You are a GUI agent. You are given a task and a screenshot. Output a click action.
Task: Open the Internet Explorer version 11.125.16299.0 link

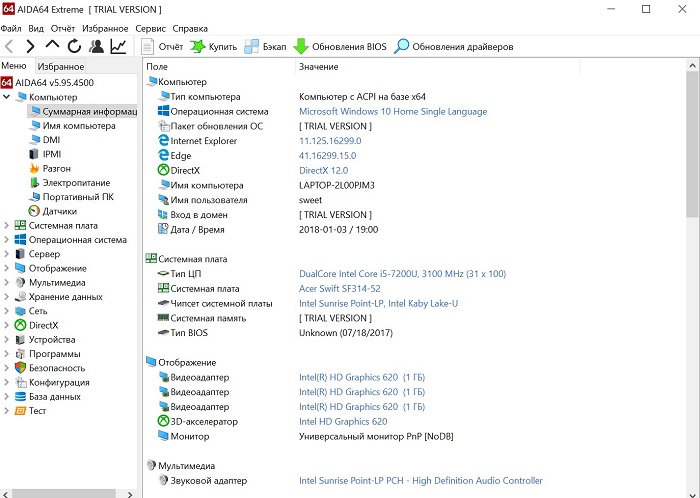tap(330, 141)
